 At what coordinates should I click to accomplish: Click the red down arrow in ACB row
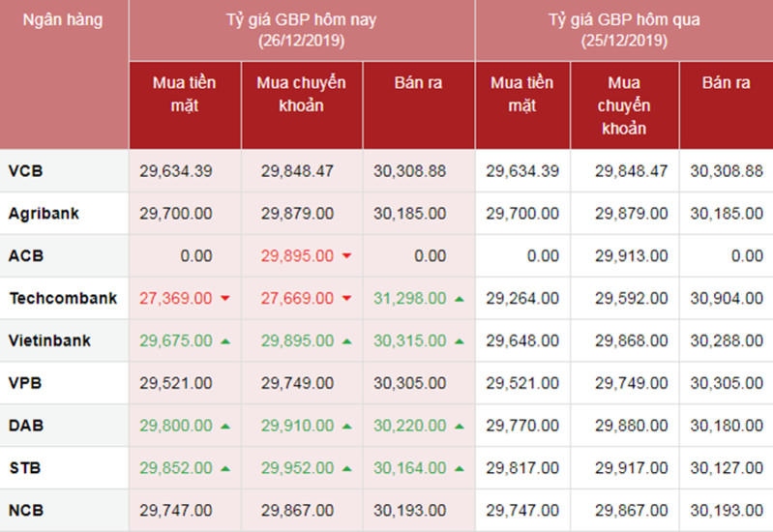click(346, 256)
